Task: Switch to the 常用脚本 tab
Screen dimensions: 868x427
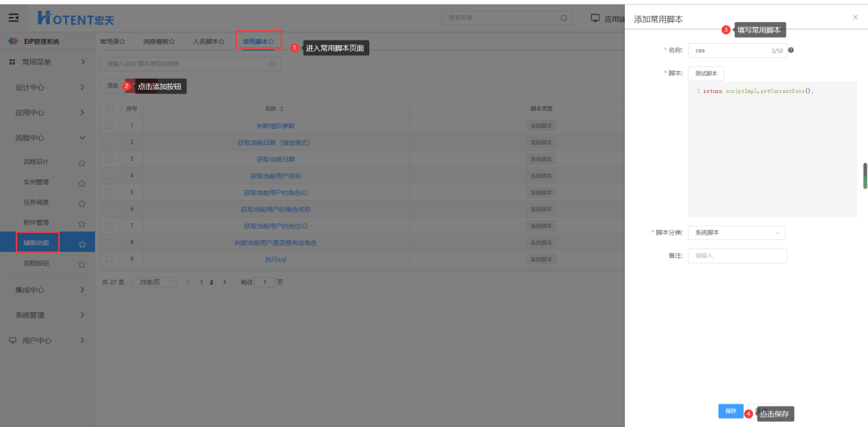Action: (x=258, y=42)
